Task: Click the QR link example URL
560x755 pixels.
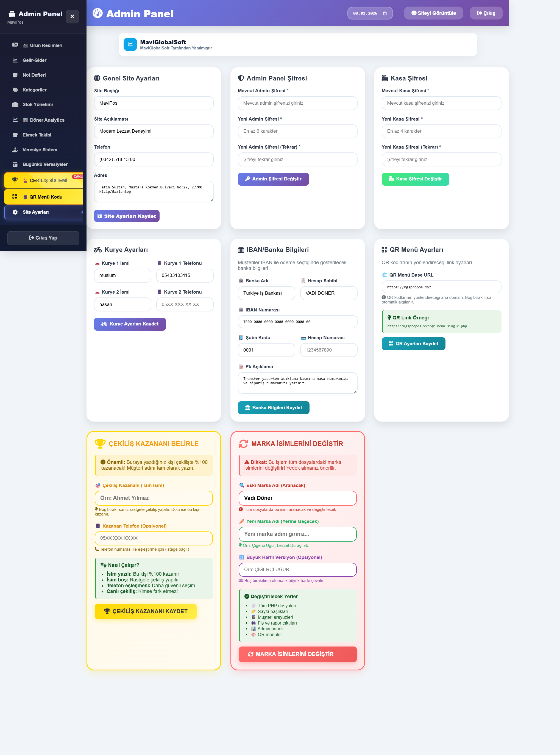Action: coord(427,326)
